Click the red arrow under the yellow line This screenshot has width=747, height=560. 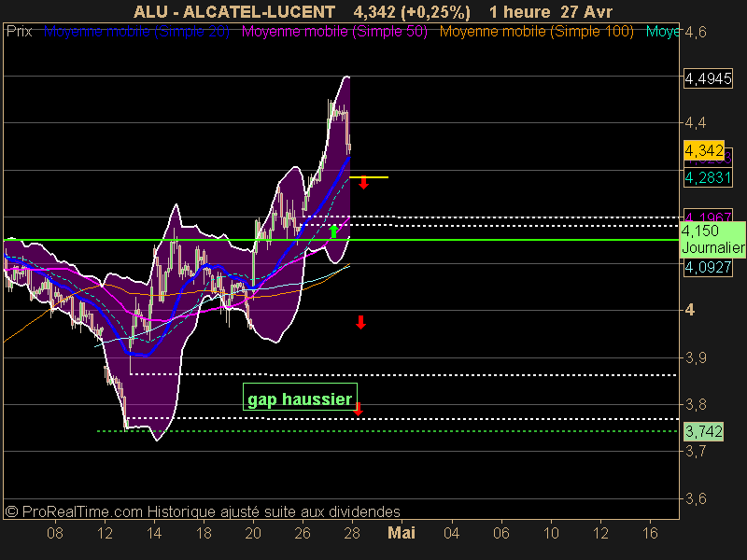tap(363, 183)
